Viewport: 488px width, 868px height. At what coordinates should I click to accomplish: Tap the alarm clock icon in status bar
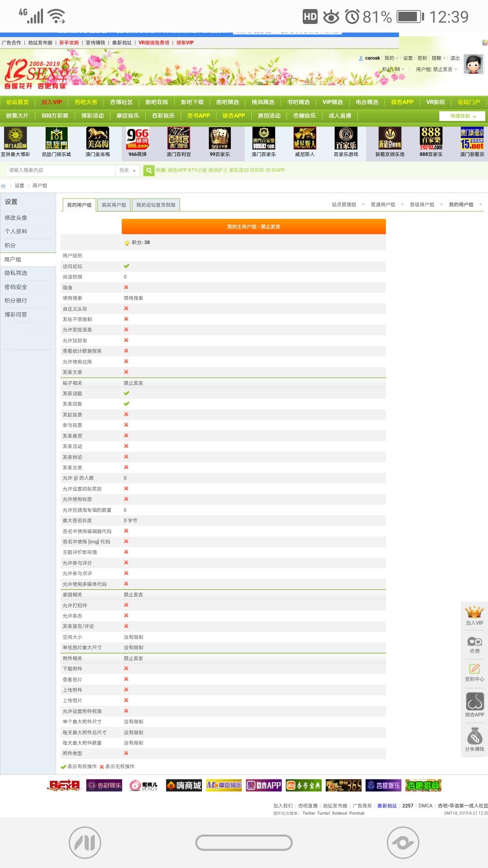tap(352, 17)
